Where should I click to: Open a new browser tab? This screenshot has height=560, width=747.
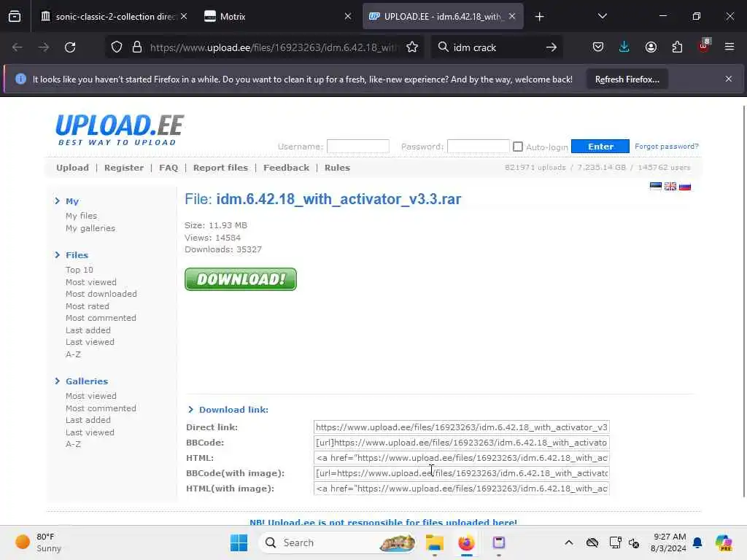coord(539,17)
